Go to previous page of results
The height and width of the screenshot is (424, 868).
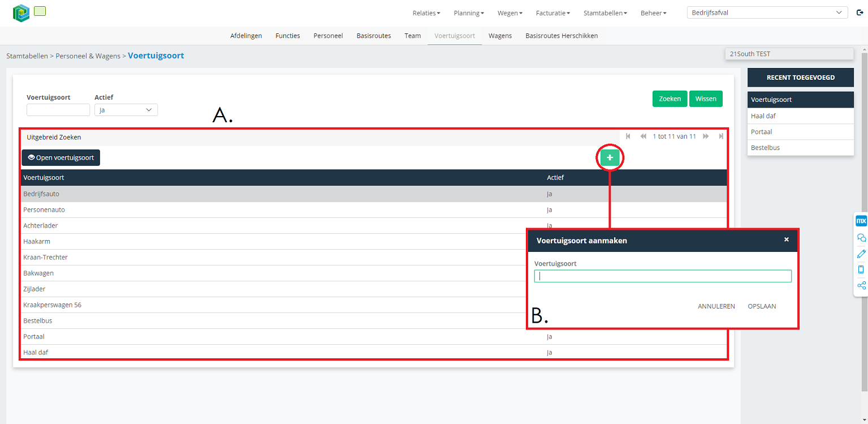point(643,136)
